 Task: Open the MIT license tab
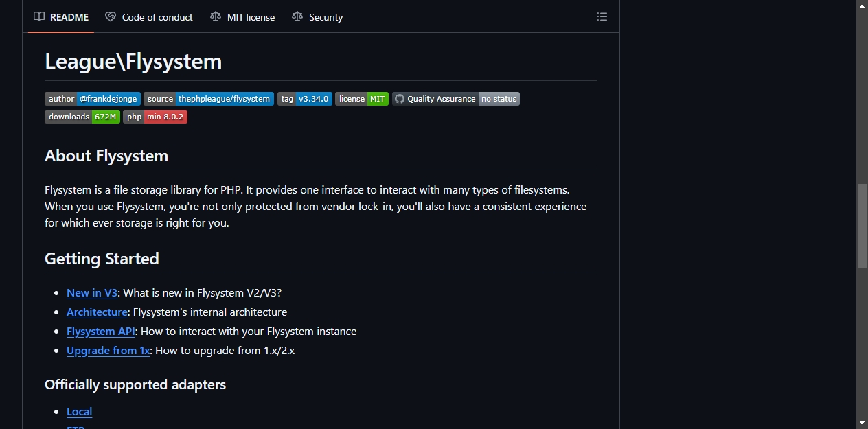point(242,17)
